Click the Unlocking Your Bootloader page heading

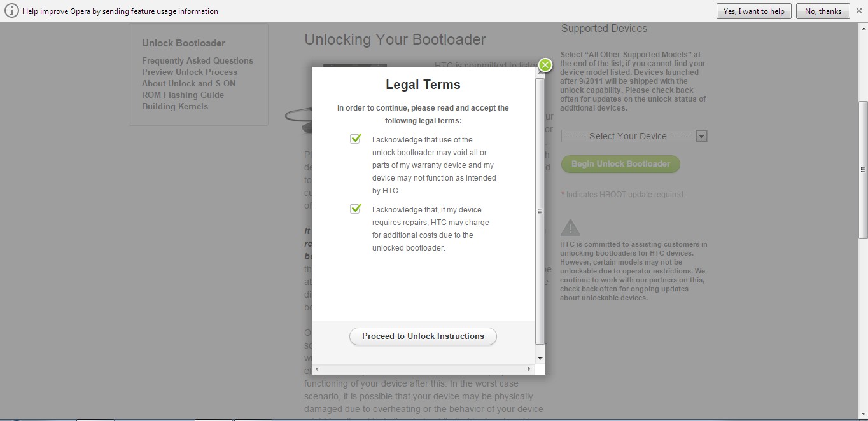tap(395, 39)
